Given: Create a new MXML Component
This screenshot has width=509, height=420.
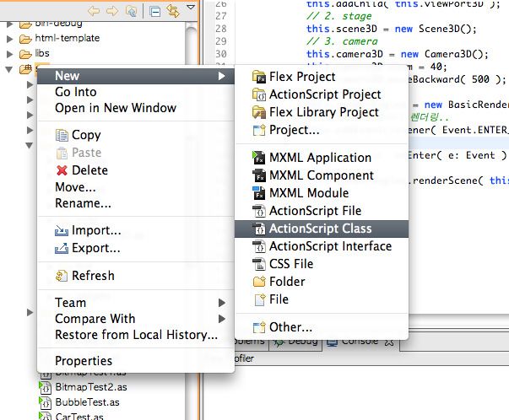Looking at the screenshot, I should pos(322,175).
